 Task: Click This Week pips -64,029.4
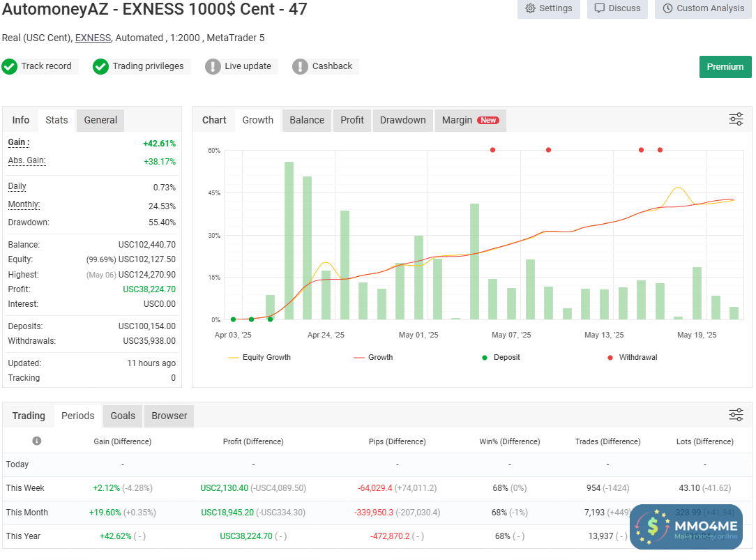375,487
